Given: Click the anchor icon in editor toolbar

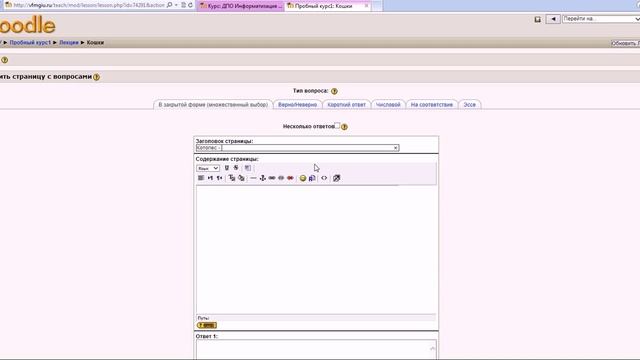Looking at the screenshot, I should pyautogui.click(x=263, y=178).
